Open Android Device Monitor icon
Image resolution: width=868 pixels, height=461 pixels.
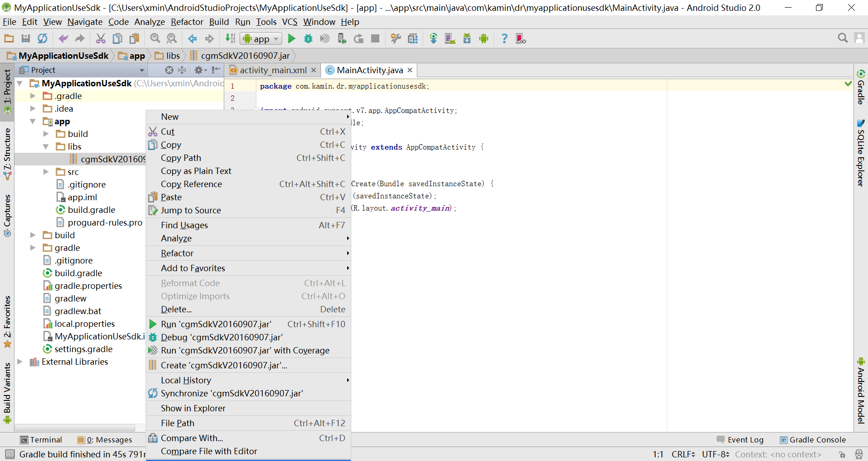click(484, 39)
